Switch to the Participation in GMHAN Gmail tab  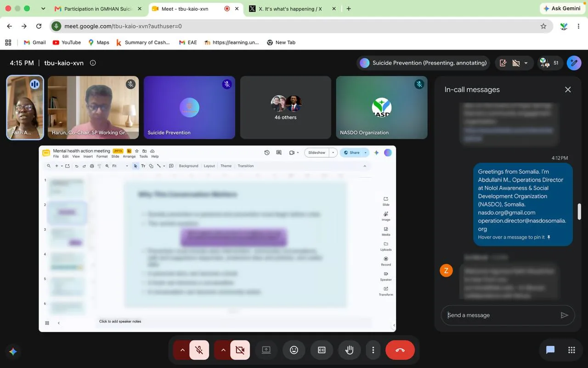tap(98, 9)
